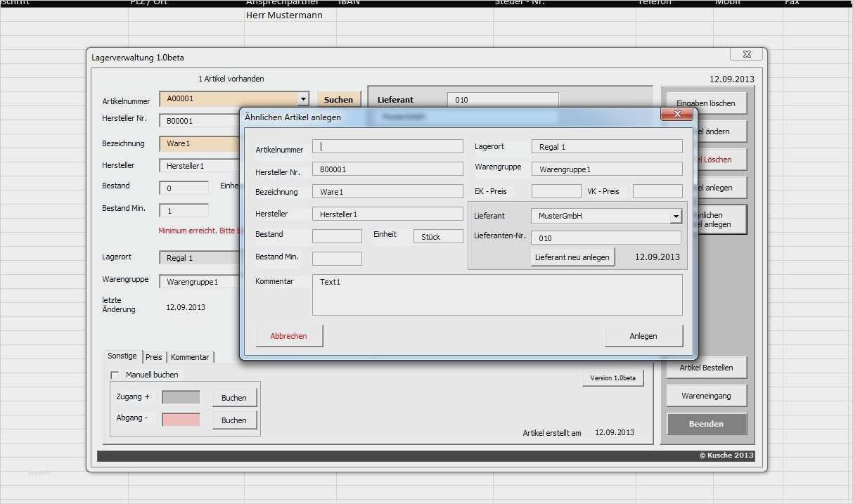This screenshot has height=504, width=853.
Task: Click main window Bezeichnung field Ware1
Action: pos(200,143)
